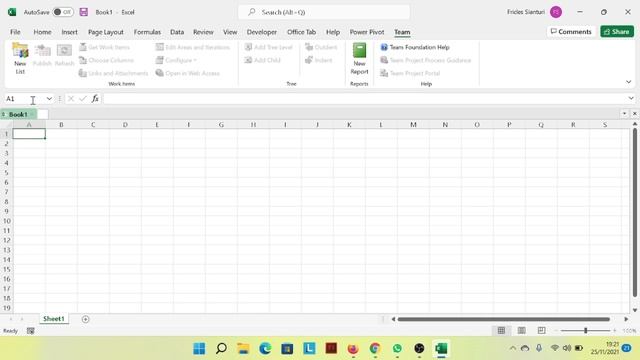640x360 pixels.
Task: Open Microsoft Edge from taskbar
Action: click(265, 349)
